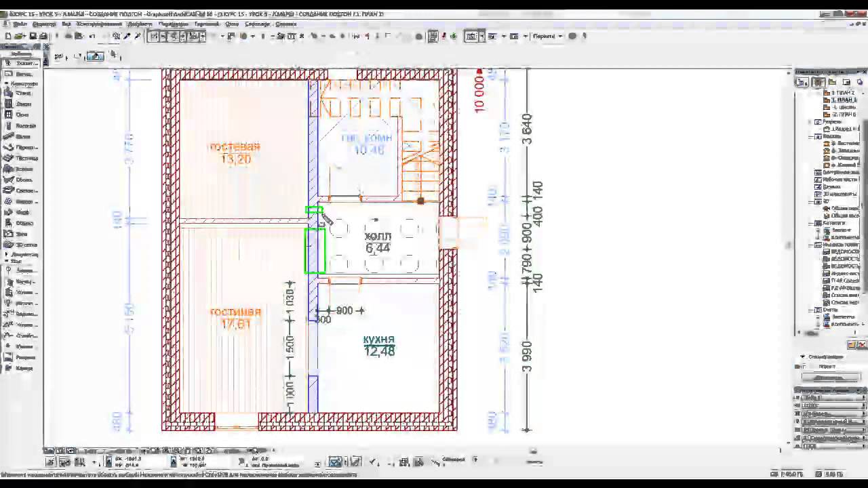
Task: Click the green selected door element on plan
Action: [x=315, y=251]
